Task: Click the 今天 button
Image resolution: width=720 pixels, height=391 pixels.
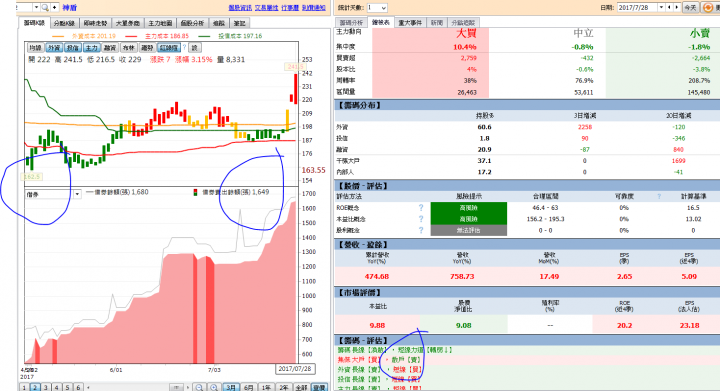Action: [x=690, y=8]
